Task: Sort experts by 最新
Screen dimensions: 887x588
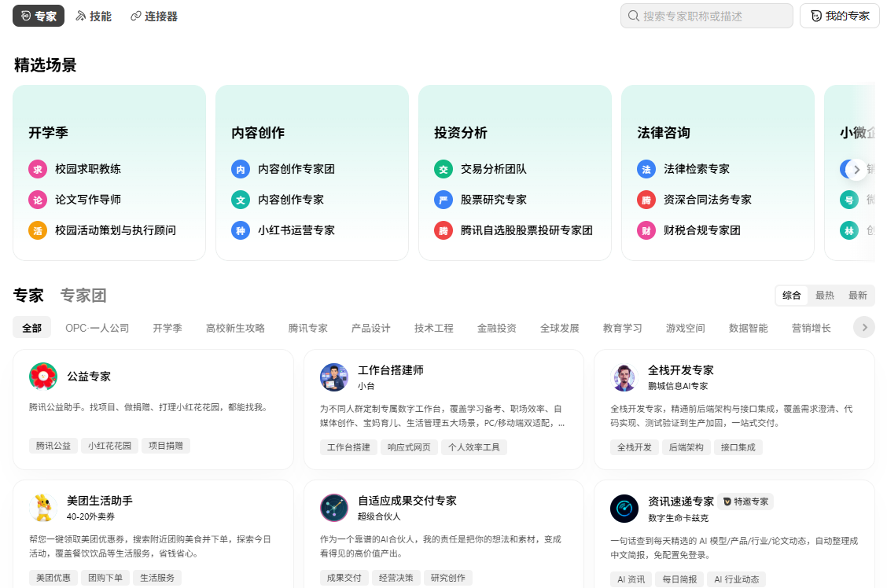Action: tap(858, 295)
